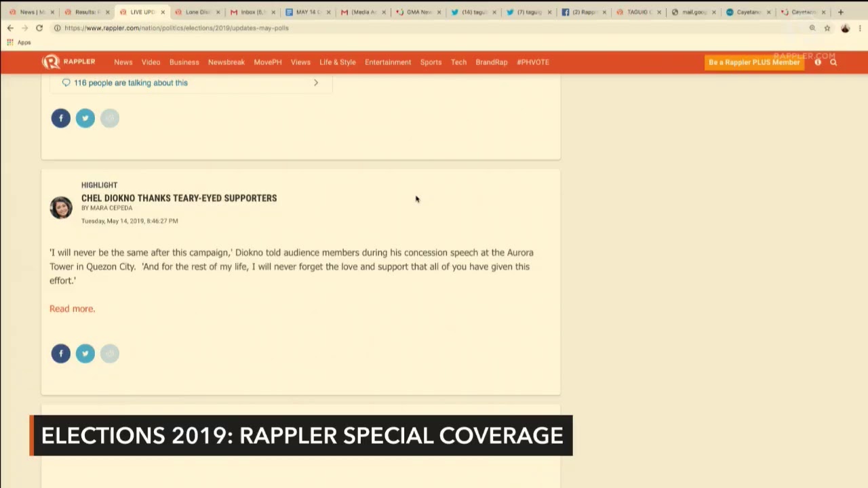Reload the Rappler page

coord(39,28)
